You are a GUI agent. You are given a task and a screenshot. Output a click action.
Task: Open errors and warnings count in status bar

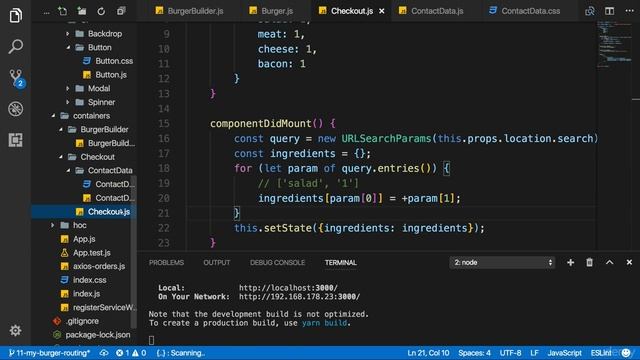[x=131, y=353]
